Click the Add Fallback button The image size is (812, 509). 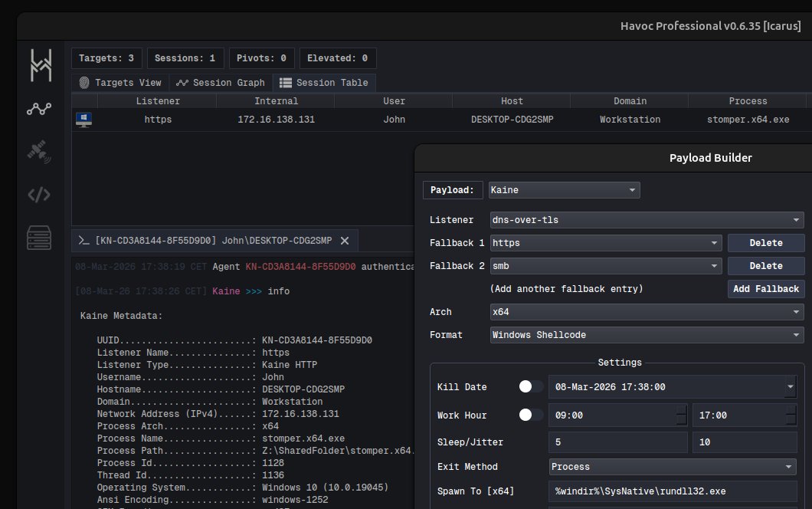click(x=766, y=289)
